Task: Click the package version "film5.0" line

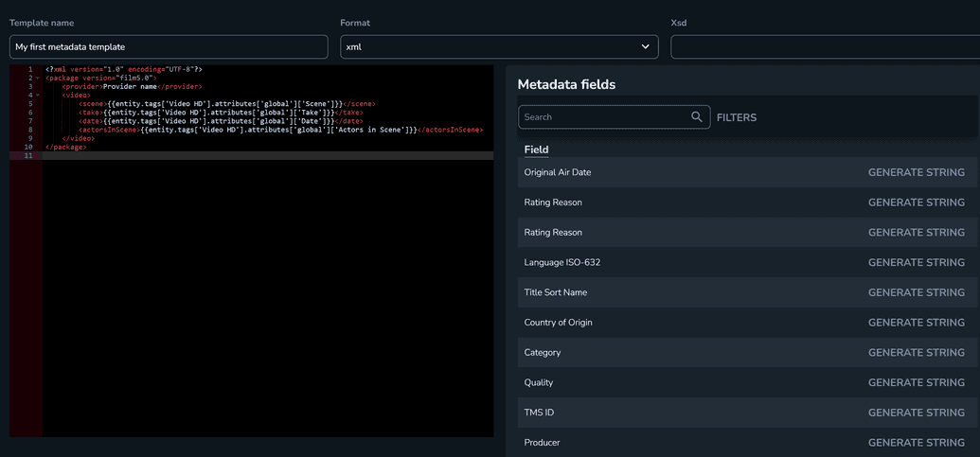Action: [100, 78]
